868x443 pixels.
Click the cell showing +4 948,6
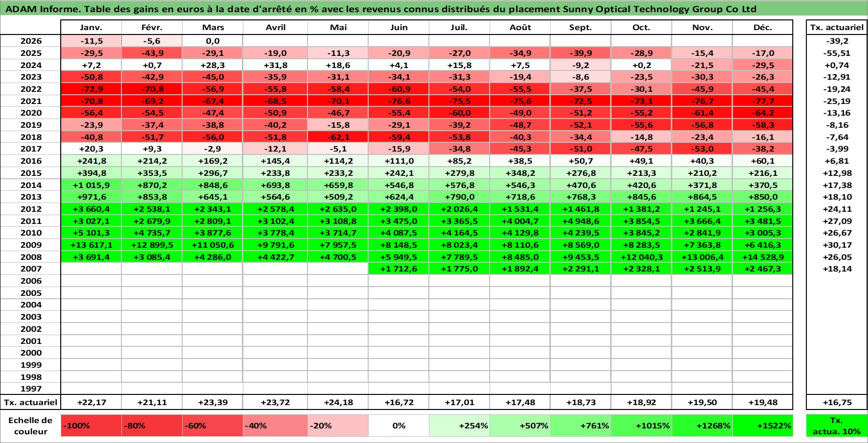coord(580,221)
